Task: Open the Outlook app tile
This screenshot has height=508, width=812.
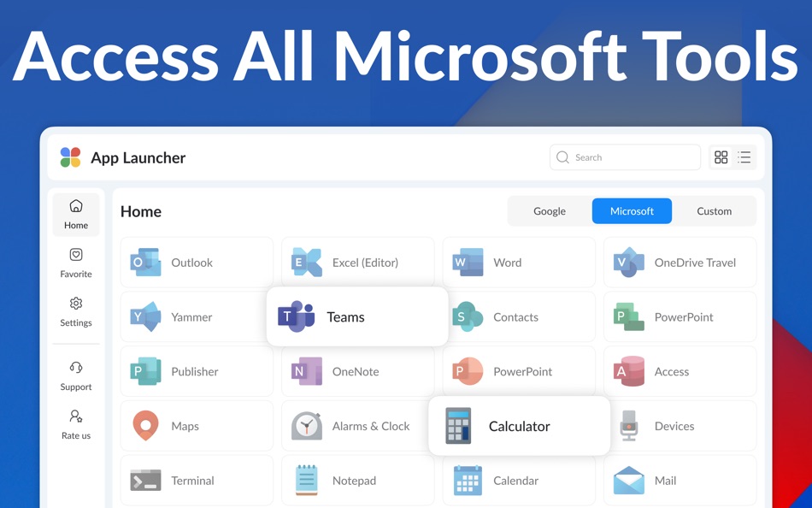Action: pyautogui.click(x=197, y=263)
